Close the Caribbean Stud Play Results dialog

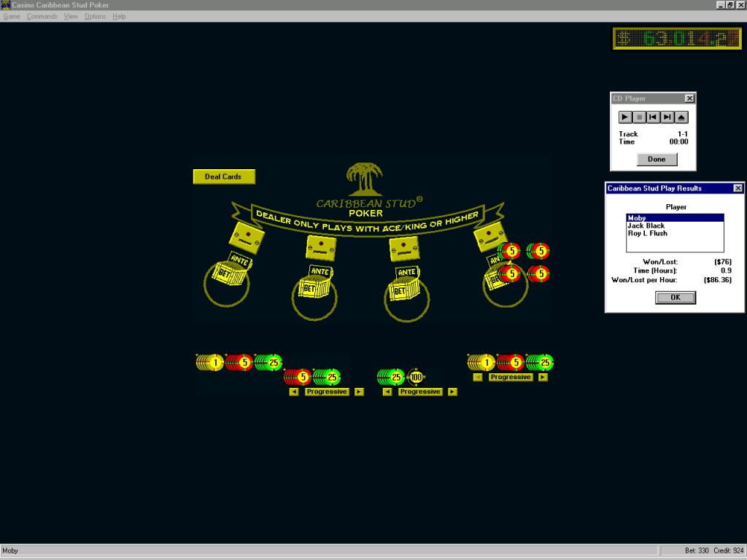pos(738,189)
